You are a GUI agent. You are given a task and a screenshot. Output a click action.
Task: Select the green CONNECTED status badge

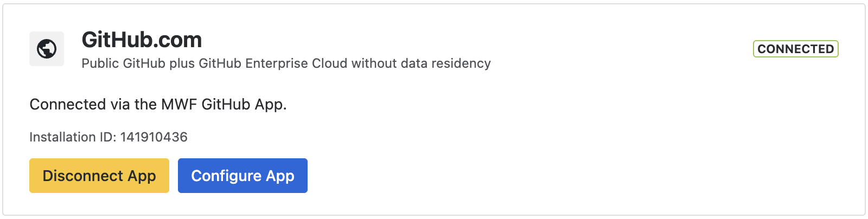tap(795, 49)
